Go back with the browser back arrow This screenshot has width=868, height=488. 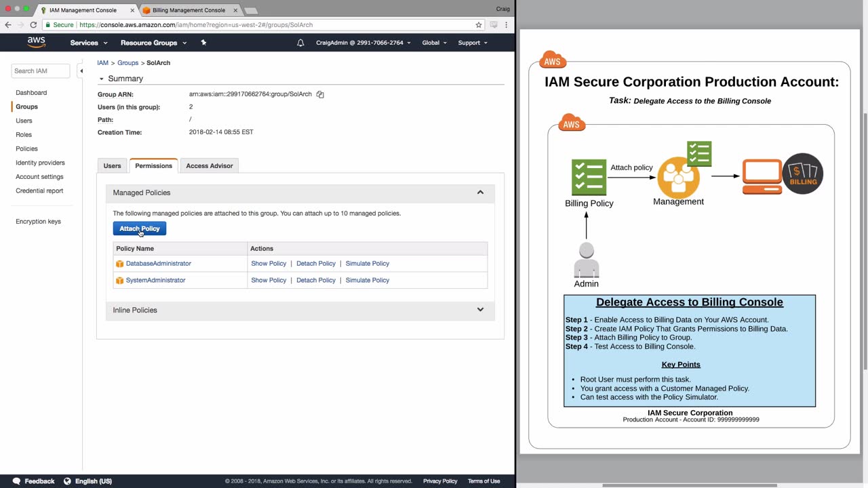click(x=8, y=25)
